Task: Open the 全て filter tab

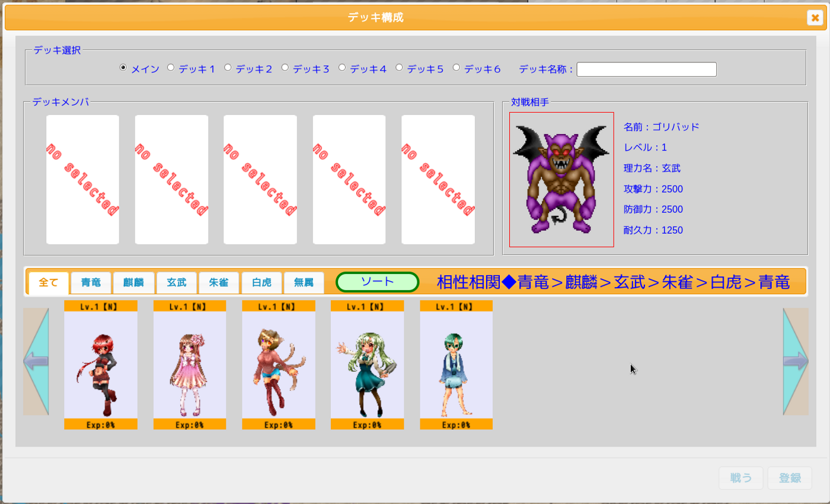Action: pos(49,283)
